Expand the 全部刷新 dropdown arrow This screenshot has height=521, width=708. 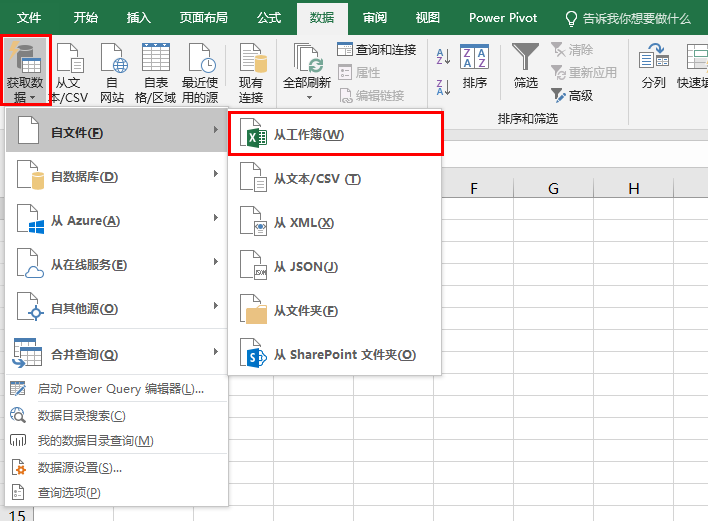(x=309, y=97)
